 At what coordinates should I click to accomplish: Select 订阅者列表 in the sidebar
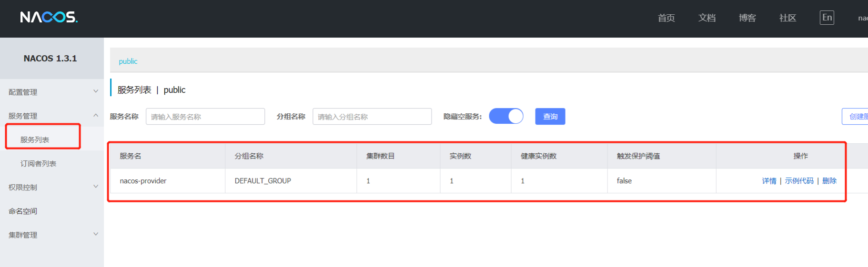click(38, 163)
